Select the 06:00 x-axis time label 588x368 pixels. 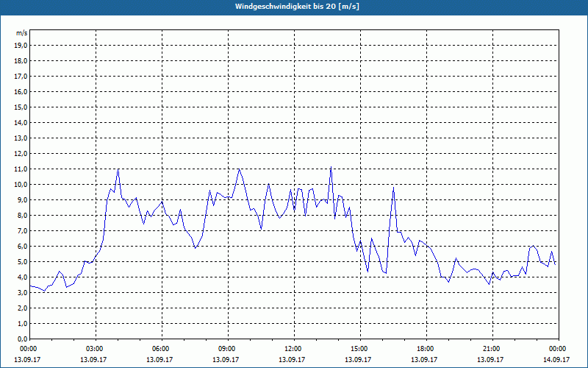(159, 349)
